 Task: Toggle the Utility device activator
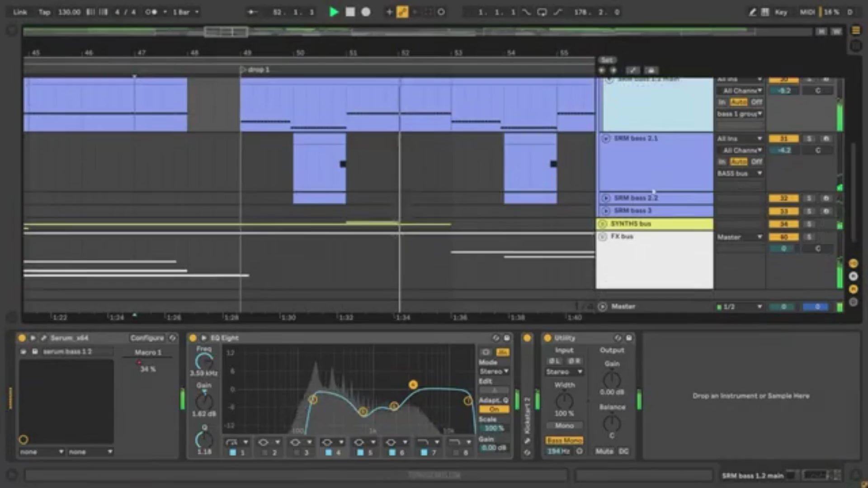click(x=547, y=338)
